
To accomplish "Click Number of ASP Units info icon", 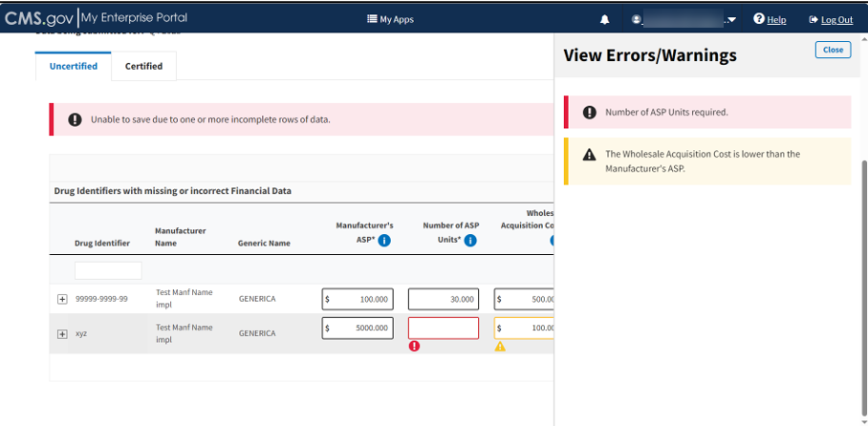I will tap(470, 240).
